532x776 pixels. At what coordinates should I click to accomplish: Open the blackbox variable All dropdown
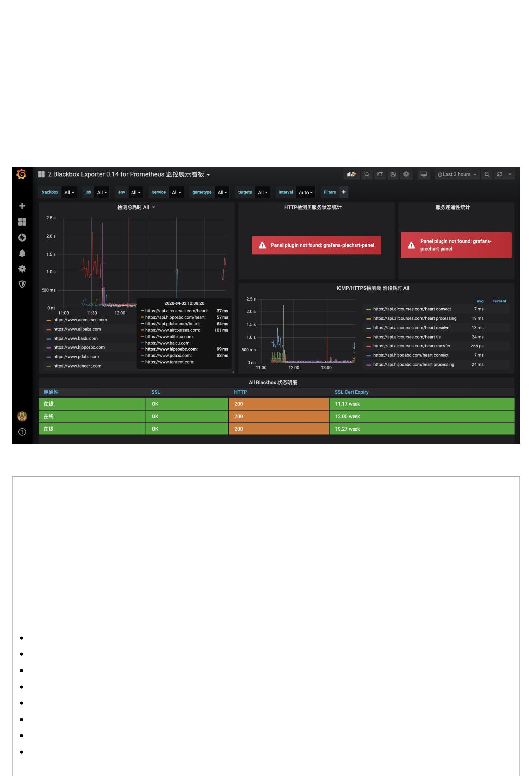pyautogui.click(x=69, y=192)
